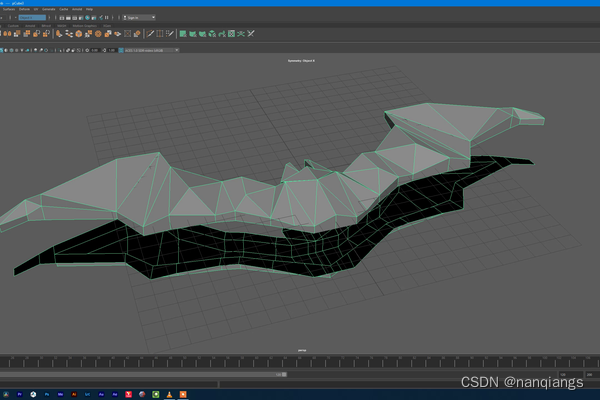
Task: Click the Object X symmetry field
Action: click(x=32, y=18)
